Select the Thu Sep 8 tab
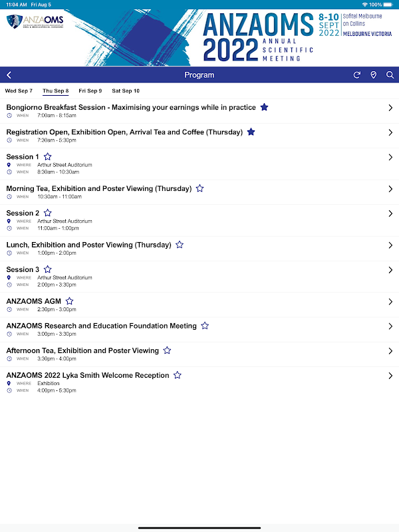 pyautogui.click(x=56, y=91)
